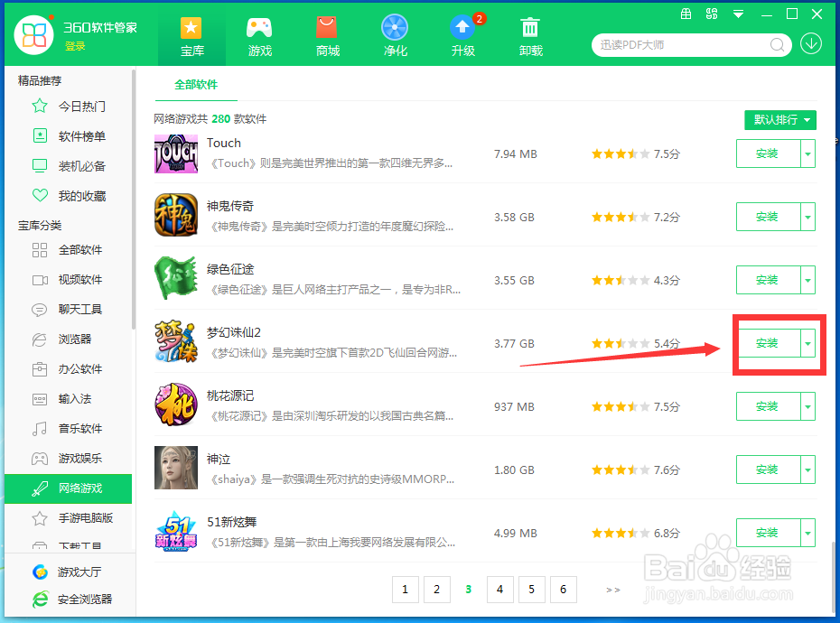Viewport: 840px width, 623px height.
Task: Select 音乐软件 category
Action: pyautogui.click(x=67, y=429)
